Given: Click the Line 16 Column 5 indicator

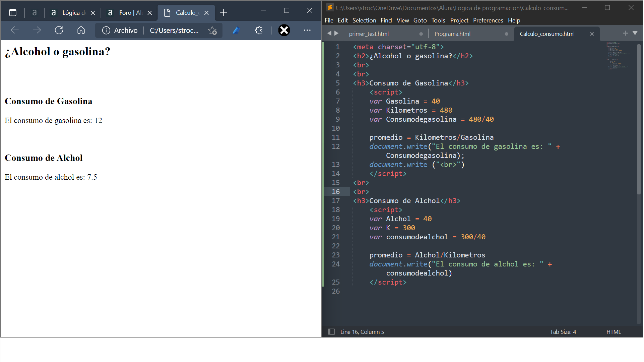Looking at the screenshot, I should coord(362,331).
